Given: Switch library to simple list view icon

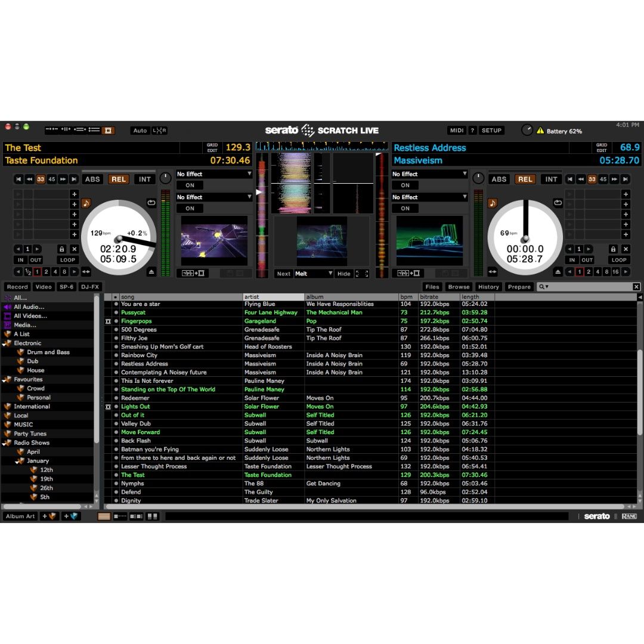Looking at the screenshot, I should point(104,516).
